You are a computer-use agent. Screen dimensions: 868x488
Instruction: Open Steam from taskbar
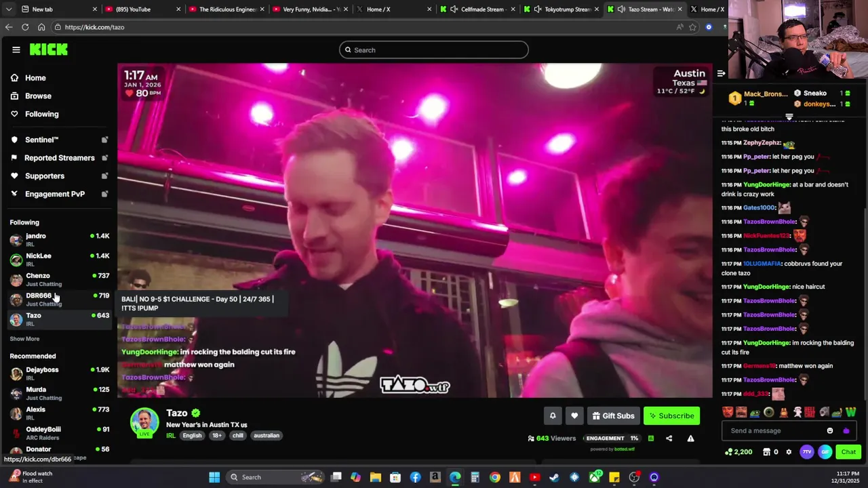[554, 477]
